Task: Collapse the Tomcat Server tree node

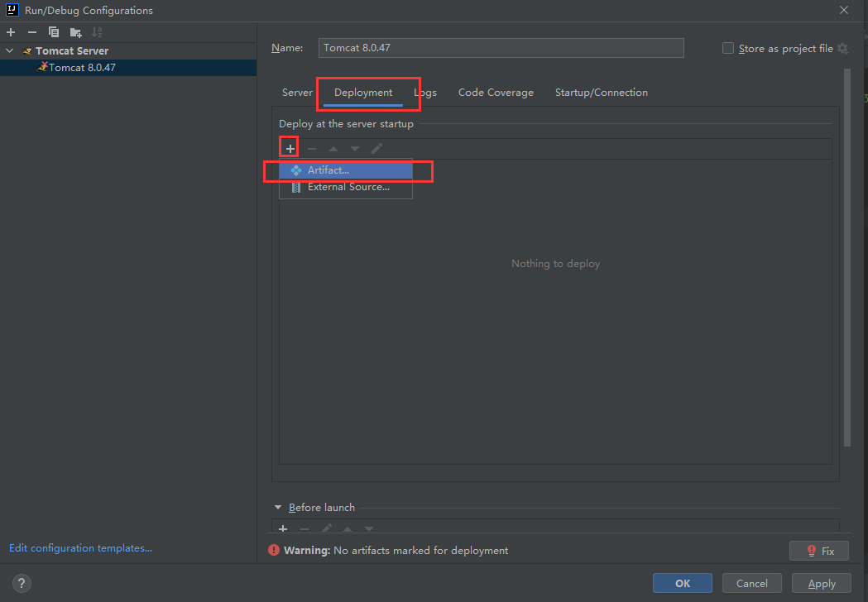Action: [9, 51]
